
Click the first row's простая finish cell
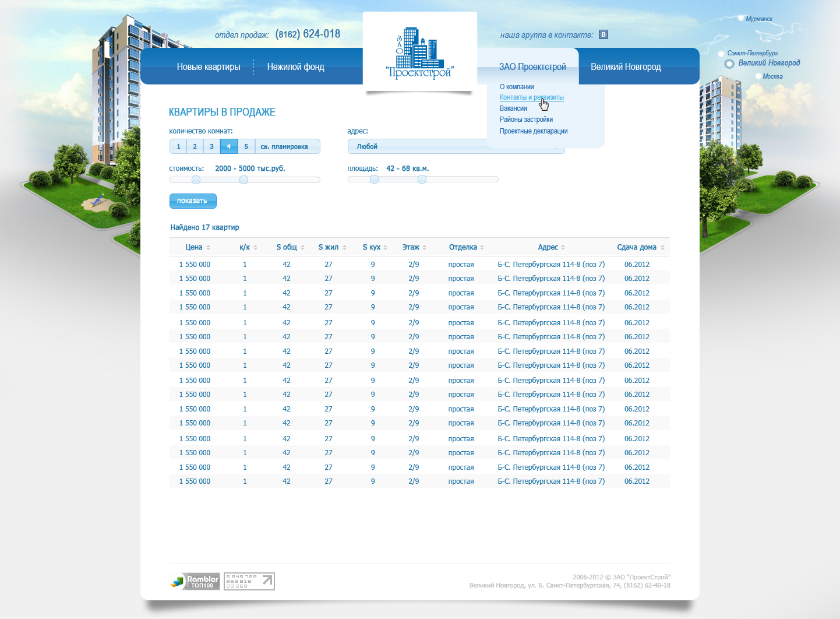click(x=461, y=265)
